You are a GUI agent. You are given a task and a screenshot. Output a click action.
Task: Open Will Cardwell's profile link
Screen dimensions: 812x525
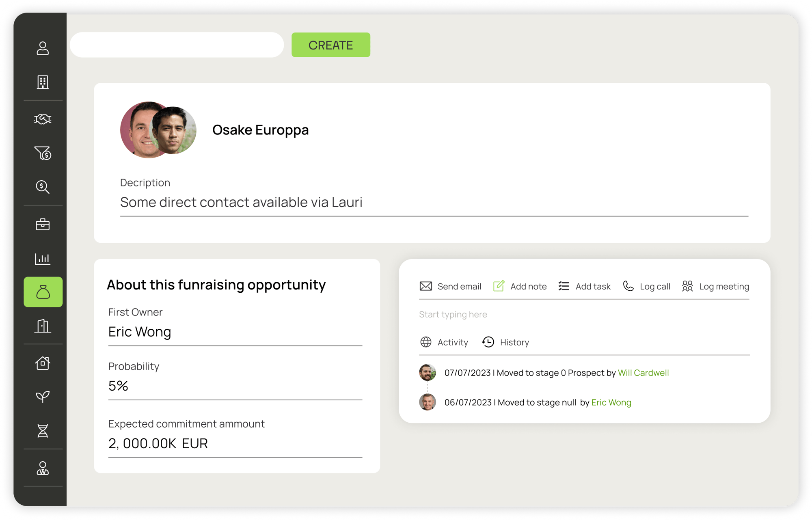click(x=643, y=373)
